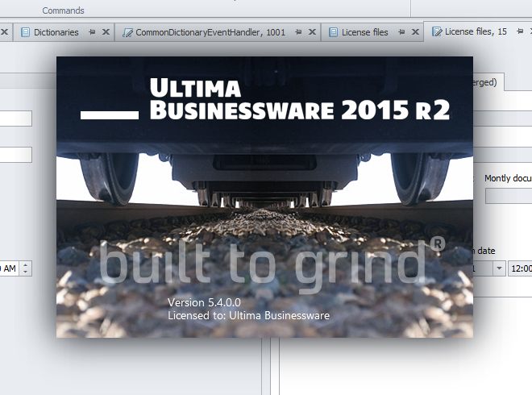Pin the License files tab

tap(401, 32)
